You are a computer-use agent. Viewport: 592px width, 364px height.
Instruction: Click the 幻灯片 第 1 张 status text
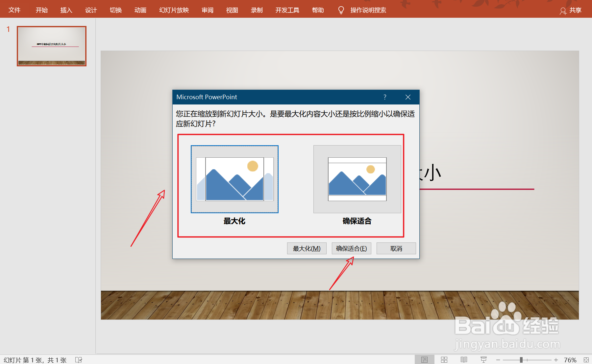pos(35,360)
